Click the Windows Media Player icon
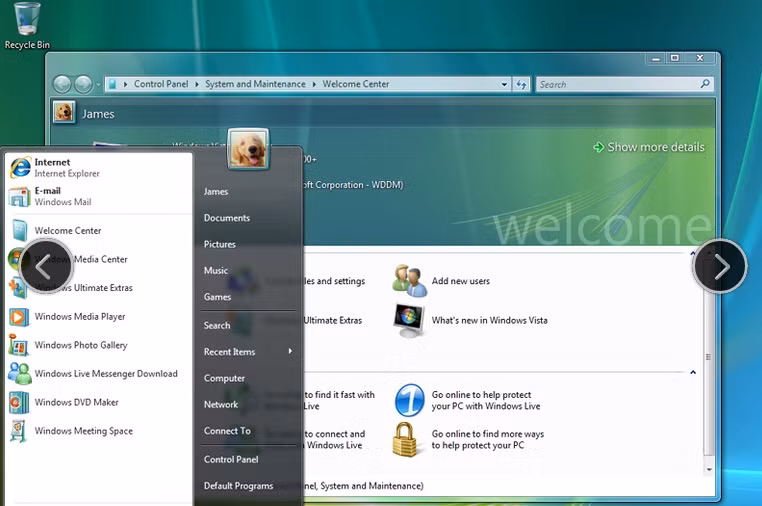762x506 pixels. pos(18,317)
